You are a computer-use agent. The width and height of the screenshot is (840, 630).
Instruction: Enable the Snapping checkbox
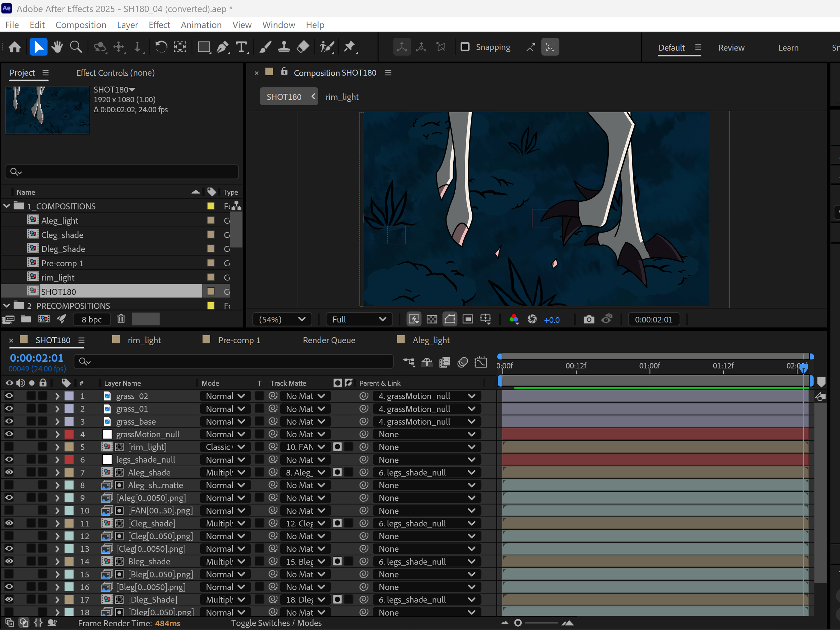click(x=465, y=47)
